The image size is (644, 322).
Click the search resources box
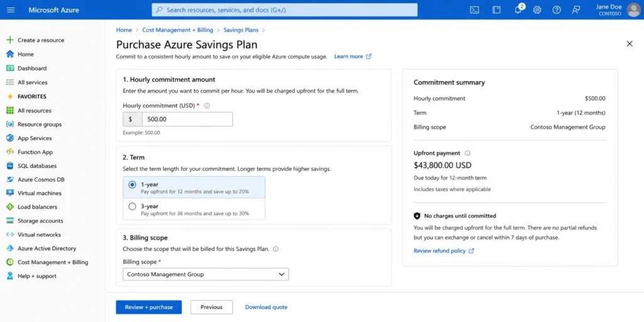click(x=285, y=10)
